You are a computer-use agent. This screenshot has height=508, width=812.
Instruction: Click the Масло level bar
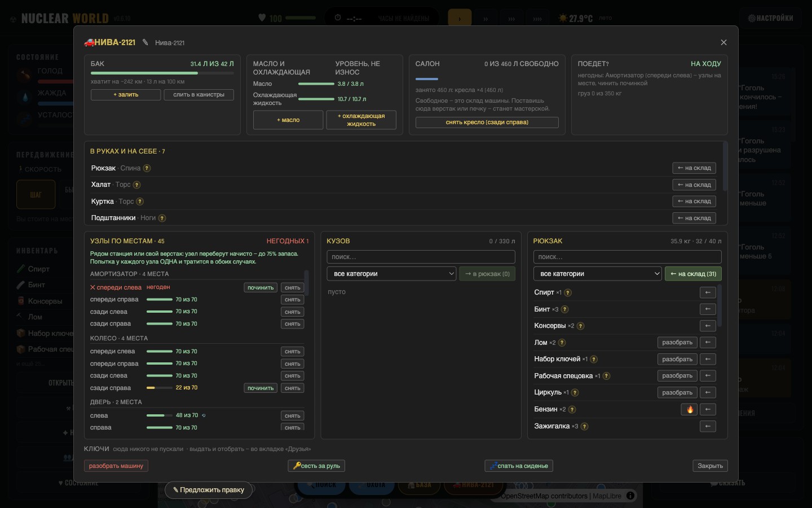coord(316,84)
